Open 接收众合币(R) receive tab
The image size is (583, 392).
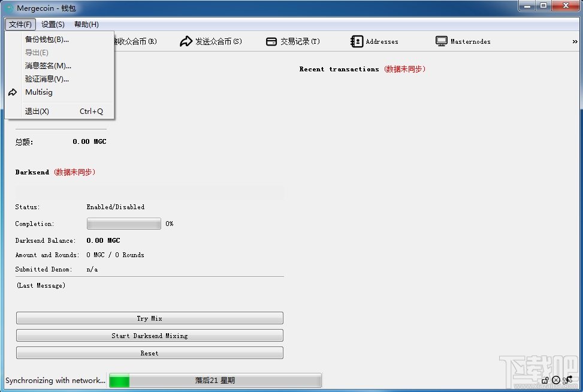135,41
